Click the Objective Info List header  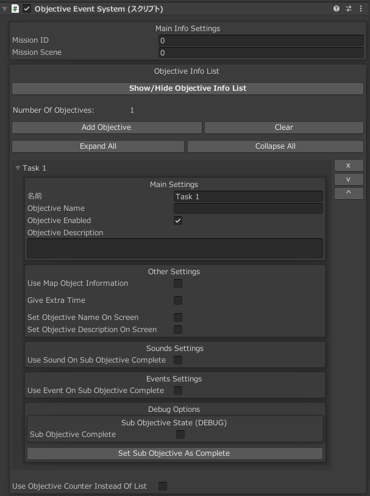[187, 71]
